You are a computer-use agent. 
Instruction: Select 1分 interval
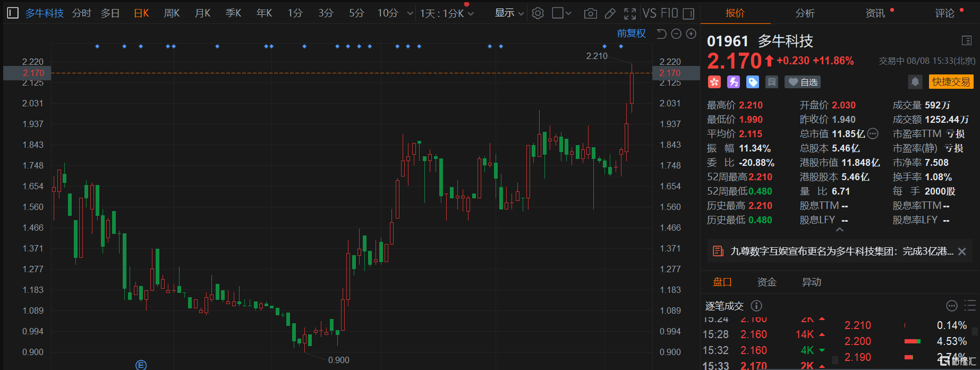pyautogui.click(x=295, y=13)
